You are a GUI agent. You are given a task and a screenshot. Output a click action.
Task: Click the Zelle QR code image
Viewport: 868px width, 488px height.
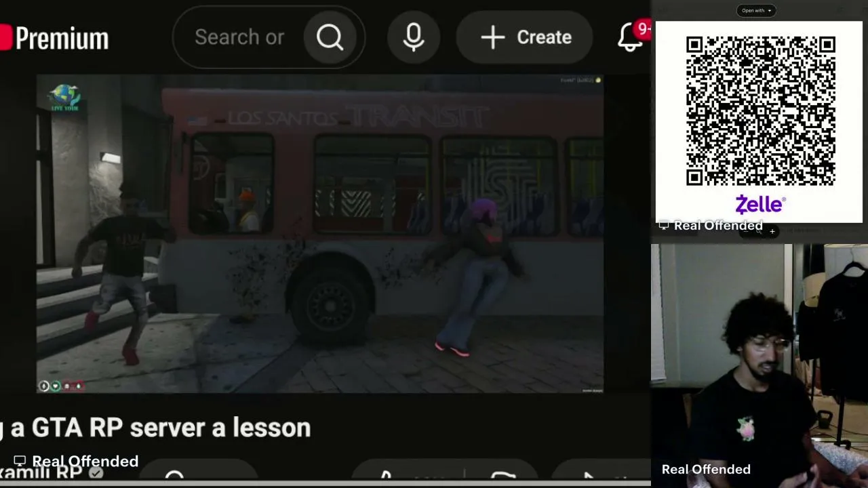coord(760,112)
